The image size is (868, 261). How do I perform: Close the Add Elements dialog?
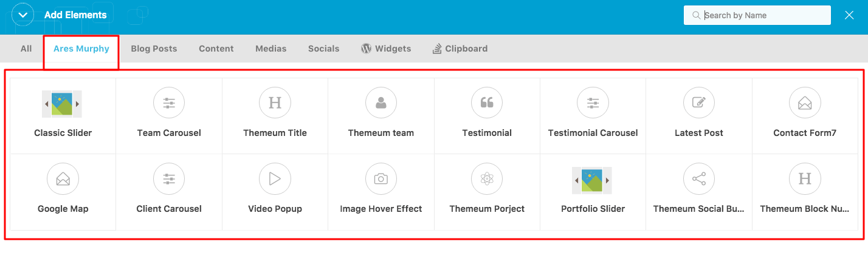coord(849,15)
